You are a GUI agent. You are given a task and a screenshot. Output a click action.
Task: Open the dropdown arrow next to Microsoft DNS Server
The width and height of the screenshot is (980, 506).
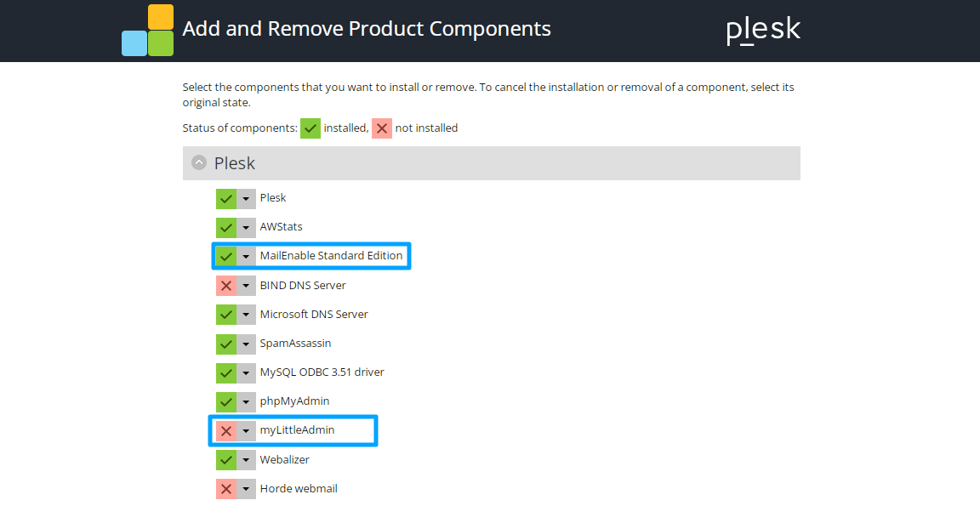(246, 314)
